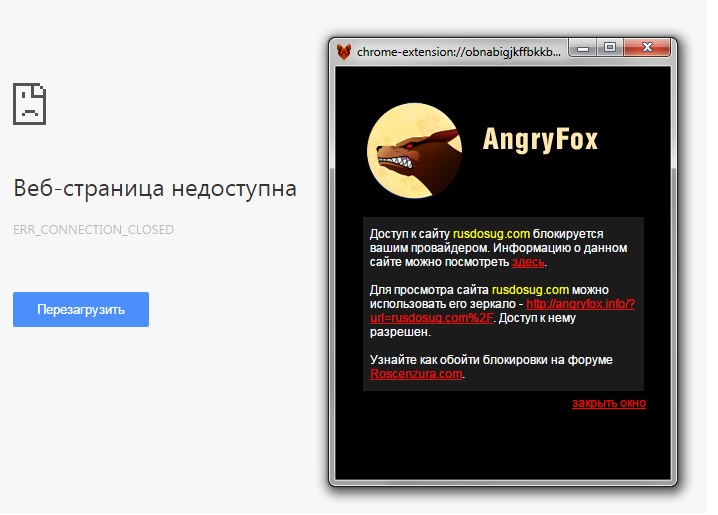718x515 pixels.
Task: Click the ERR_CONNECTION_CLOSED error code
Action: (93, 229)
